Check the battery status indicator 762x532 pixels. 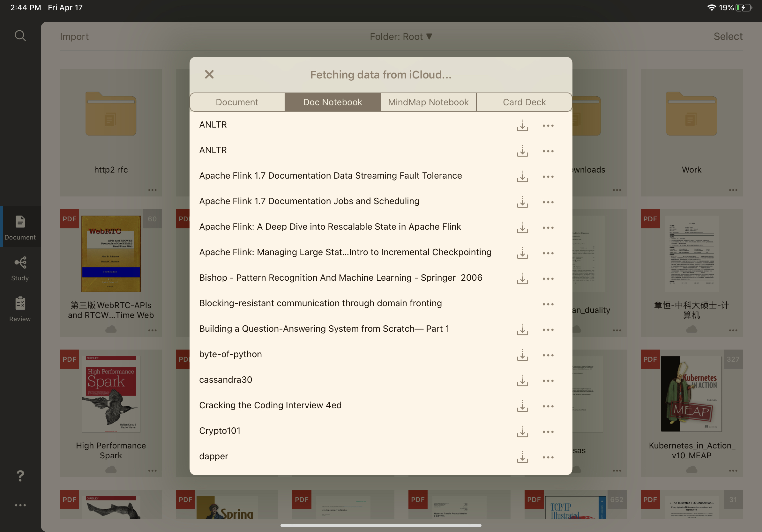(743, 8)
